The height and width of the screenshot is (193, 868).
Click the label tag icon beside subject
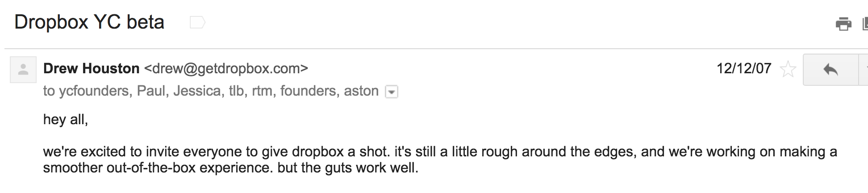coord(197,22)
